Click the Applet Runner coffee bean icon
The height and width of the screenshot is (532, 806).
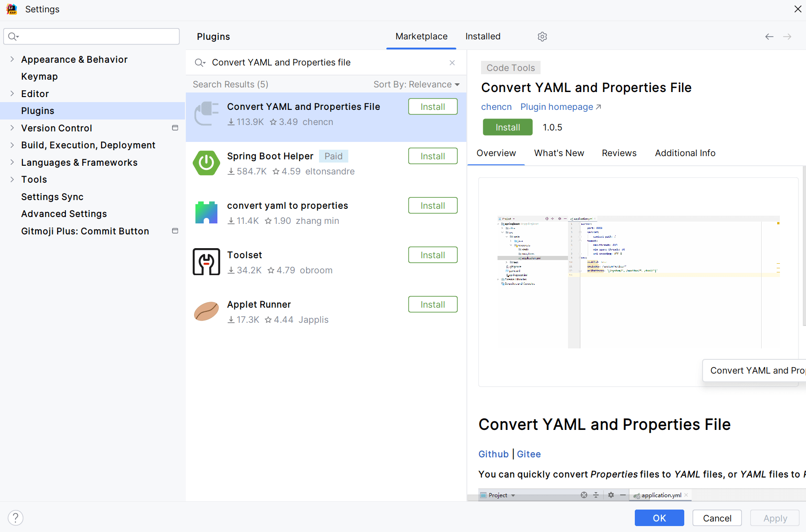(206, 311)
